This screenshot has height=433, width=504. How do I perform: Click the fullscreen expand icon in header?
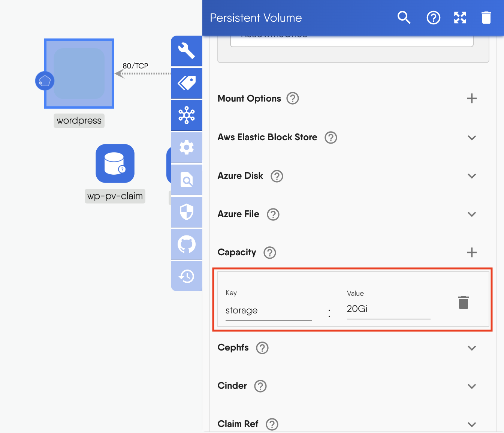click(x=460, y=18)
